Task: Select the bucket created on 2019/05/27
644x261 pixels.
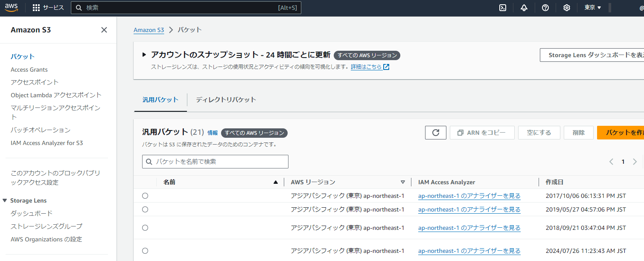Action: click(145, 209)
